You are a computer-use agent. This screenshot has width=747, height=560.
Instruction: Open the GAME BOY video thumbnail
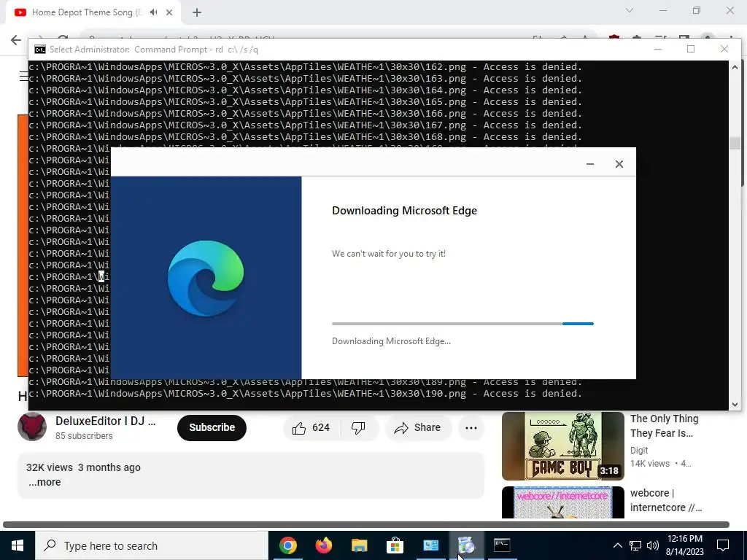click(562, 446)
